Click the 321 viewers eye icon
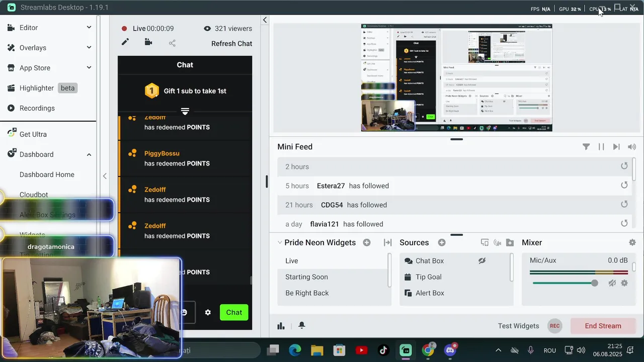Viewport: 644px width, 362px height. tap(207, 29)
